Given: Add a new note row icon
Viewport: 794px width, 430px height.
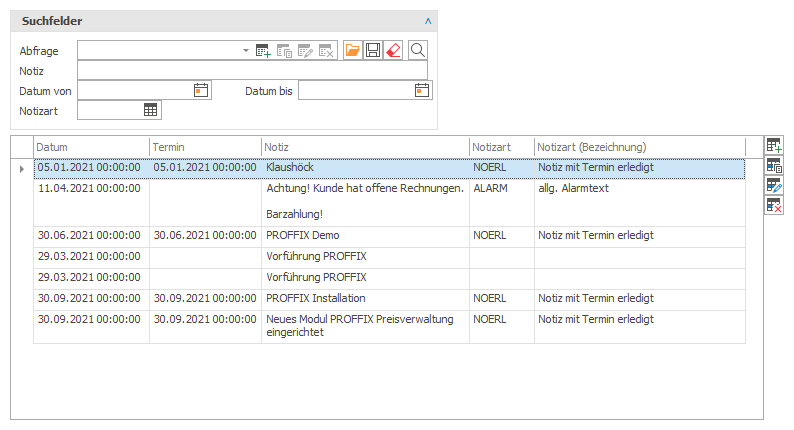Looking at the screenshot, I should click(x=774, y=145).
